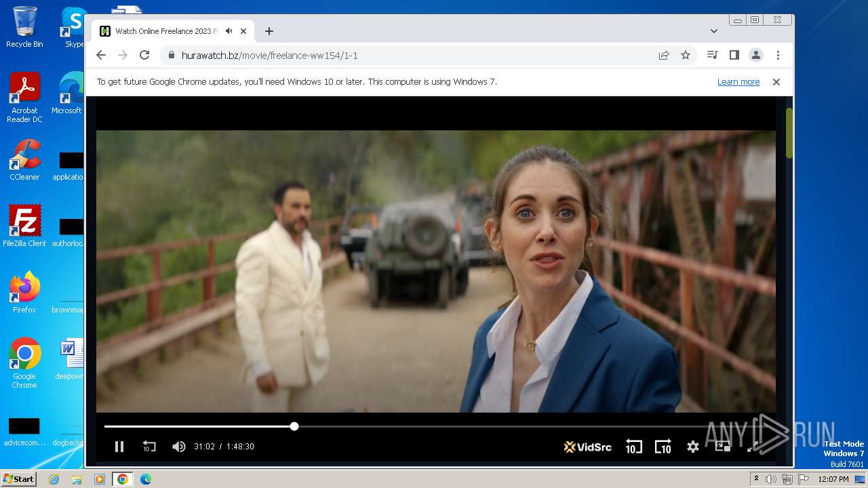Skip forward 10 seconds in player
This screenshot has height=488, width=868.
663,447
